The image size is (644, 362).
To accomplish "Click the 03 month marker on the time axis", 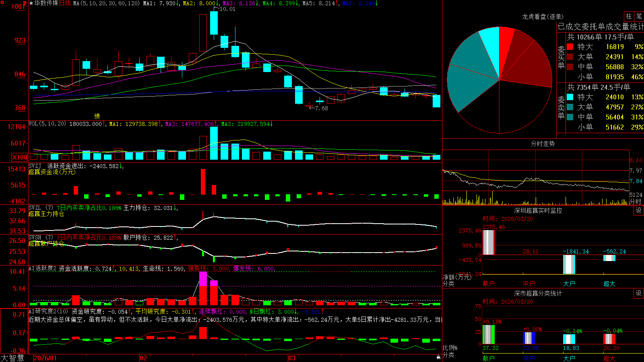I will (291, 358).
